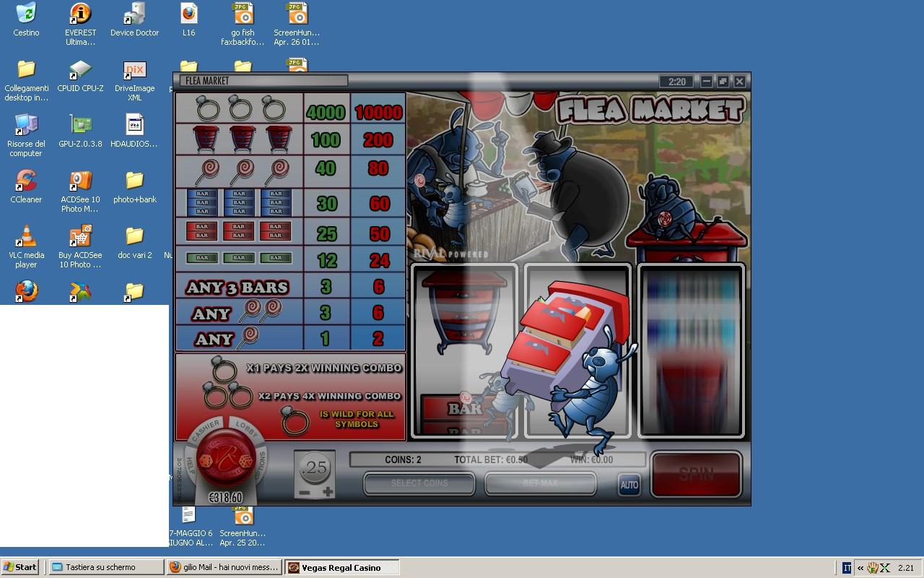The width and height of the screenshot is (924, 578).
Task: Launch CPUID CPU-Z shortcut
Action: point(80,76)
